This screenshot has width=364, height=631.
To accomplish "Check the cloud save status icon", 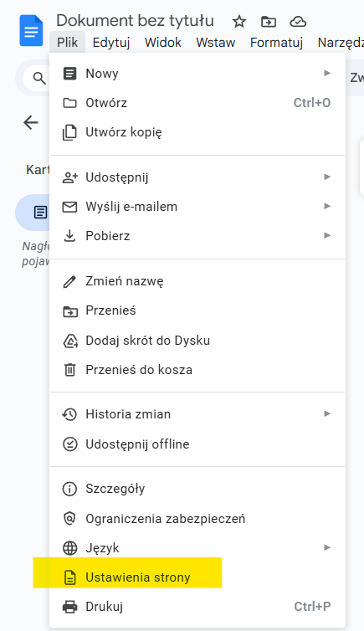I will point(298,21).
